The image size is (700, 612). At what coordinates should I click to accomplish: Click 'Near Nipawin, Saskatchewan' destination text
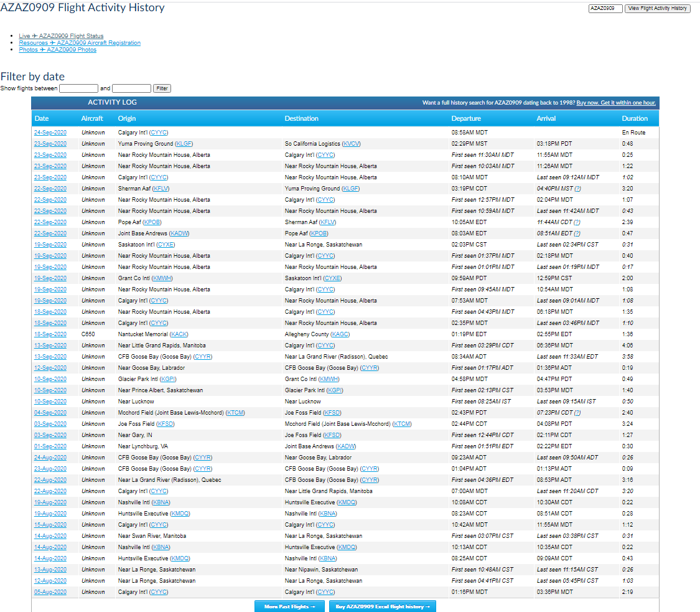click(322, 570)
